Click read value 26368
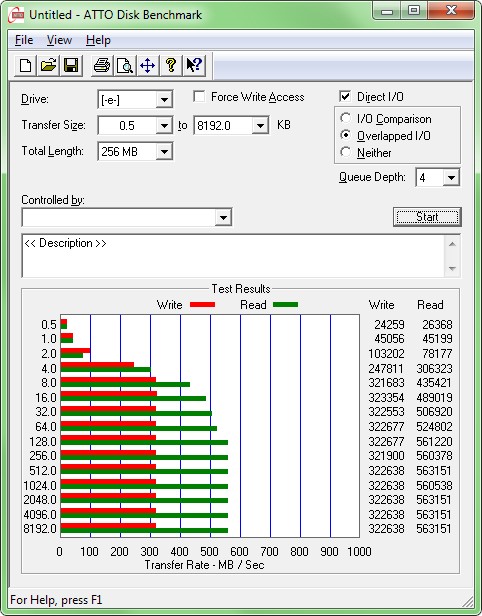This screenshot has width=482, height=616. pos(437,324)
